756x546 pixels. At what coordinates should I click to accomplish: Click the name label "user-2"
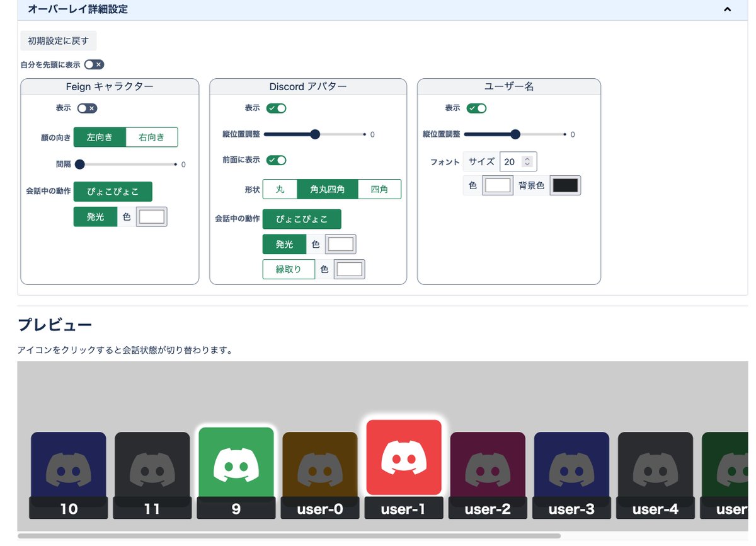[488, 508]
